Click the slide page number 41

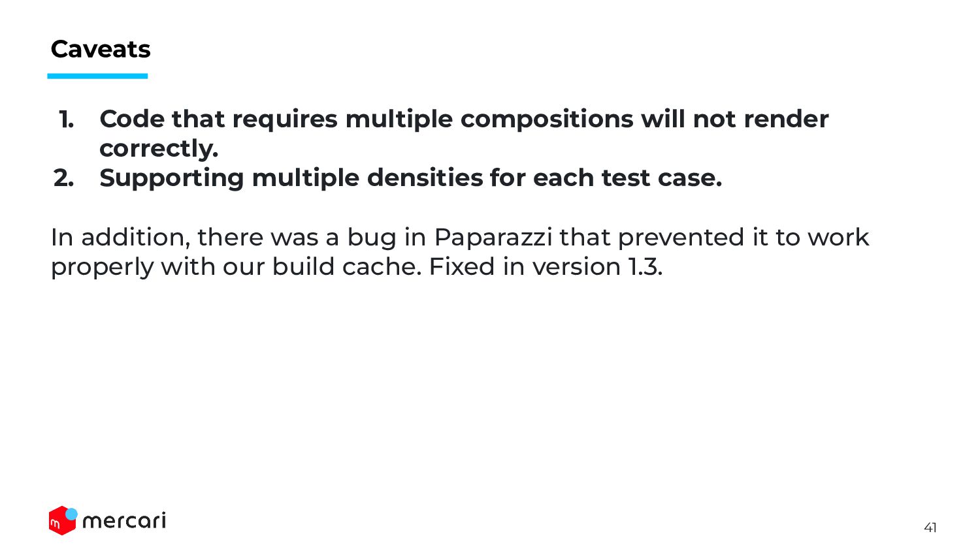930,527
